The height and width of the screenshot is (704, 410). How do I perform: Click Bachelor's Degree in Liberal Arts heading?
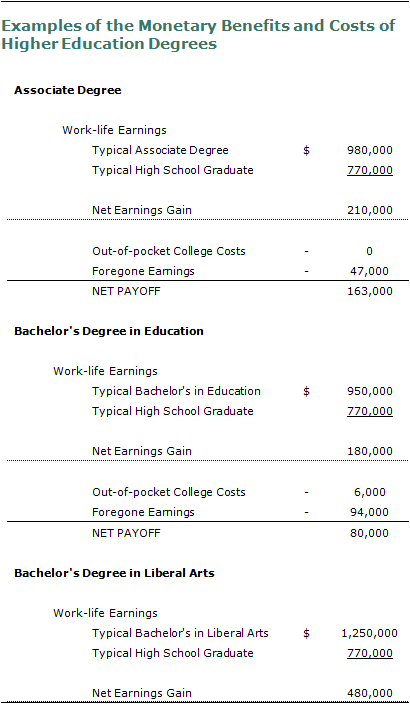115,573
